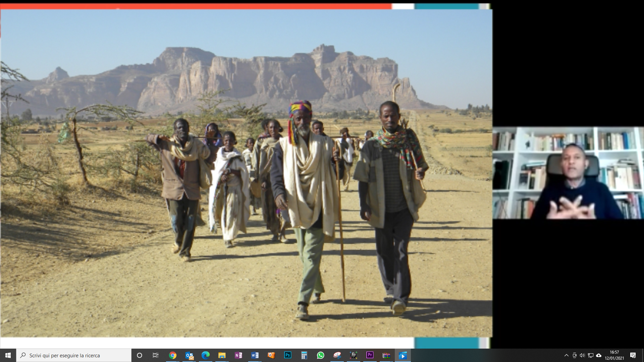Open Outlook mail from the taskbar
This screenshot has width=644, height=362.
pyautogui.click(x=190, y=355)
